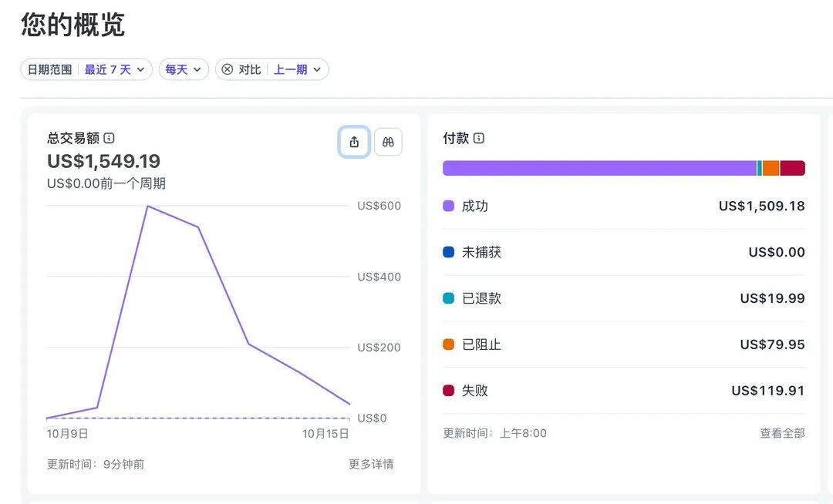Click the 查看全部 link
Viewport: 833px width, 504px height.
pos(782,433)
